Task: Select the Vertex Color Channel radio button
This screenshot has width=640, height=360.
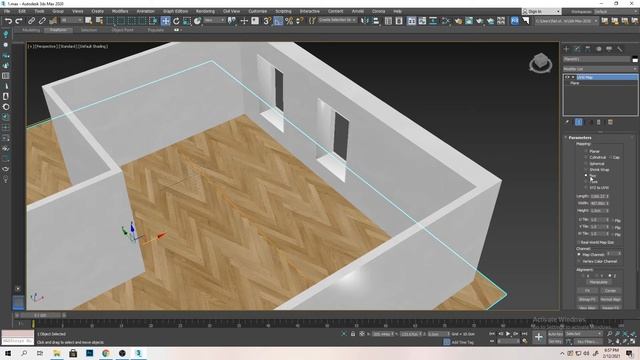Action: 579,261
